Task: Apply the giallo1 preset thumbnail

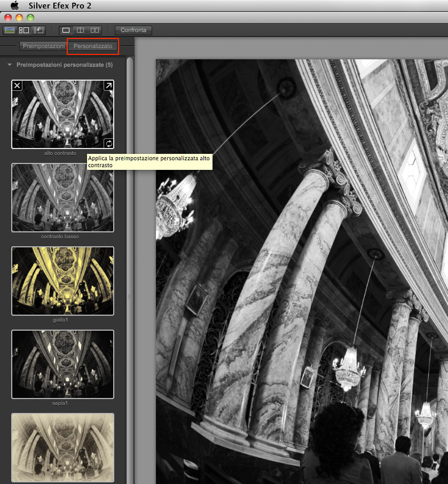Action: (62, 281)
